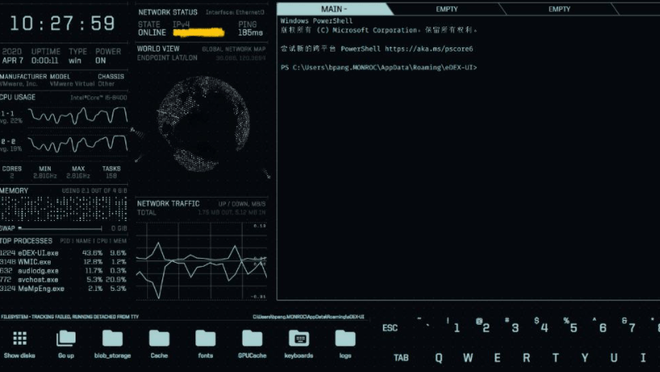Click the ESC key on on-screen keyboard

(x=390, y=328)
